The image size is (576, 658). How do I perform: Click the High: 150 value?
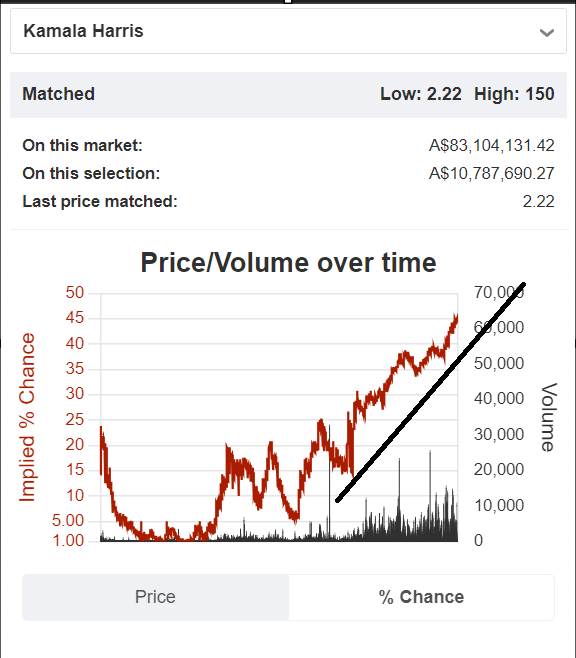point(514,94)
